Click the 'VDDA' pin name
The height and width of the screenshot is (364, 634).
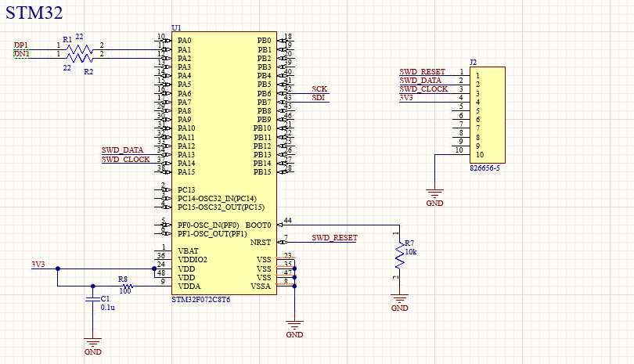[189, 286]
